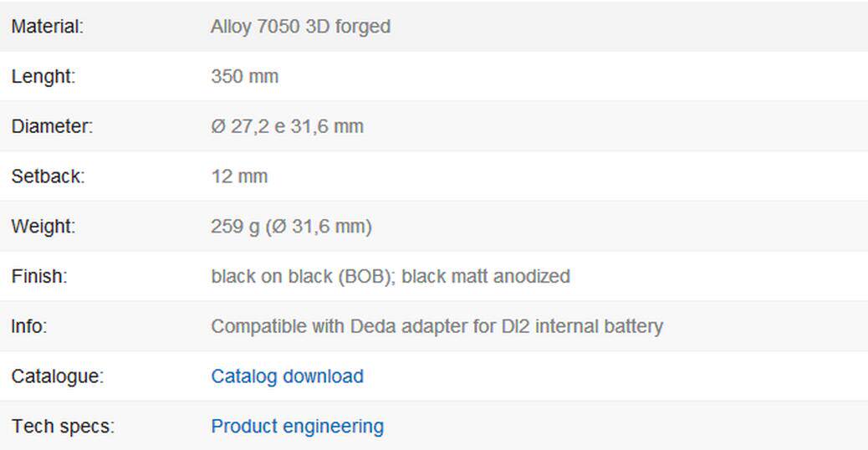Select the 'Alloy 7050 3D forged' text
The width and height of the screenshot is (868, 450).
[300, 27]
